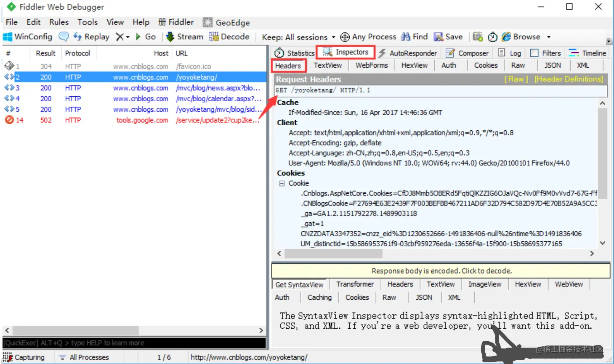Open the Help menu

pos(141,22)
